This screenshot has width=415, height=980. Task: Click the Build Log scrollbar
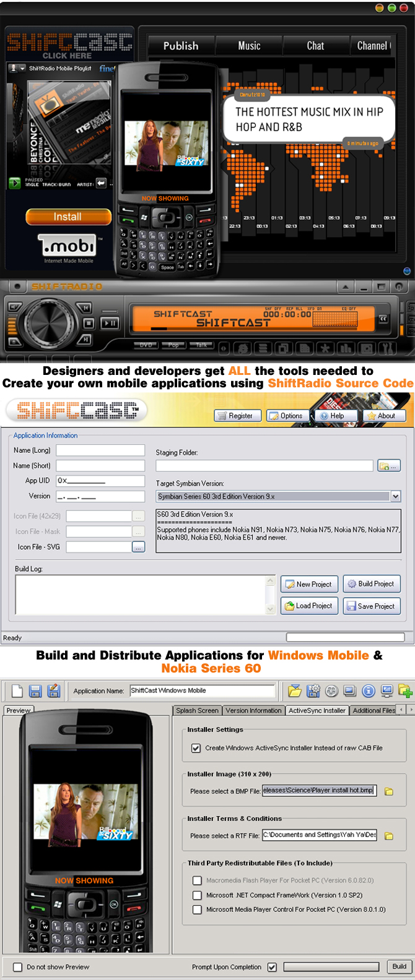pyautogui.click(x=270, y=595)
